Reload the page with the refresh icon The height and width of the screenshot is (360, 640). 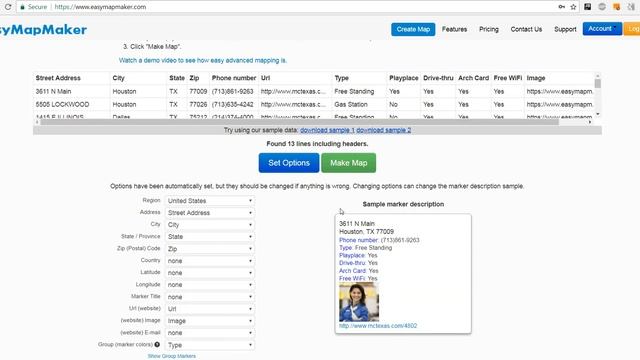pos(7,7)
